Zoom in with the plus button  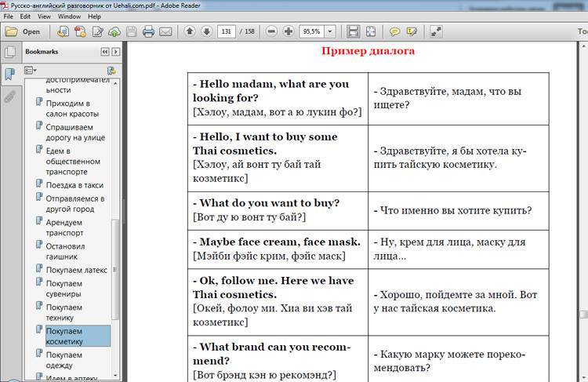pyautogui.click(x=289, y=32)
